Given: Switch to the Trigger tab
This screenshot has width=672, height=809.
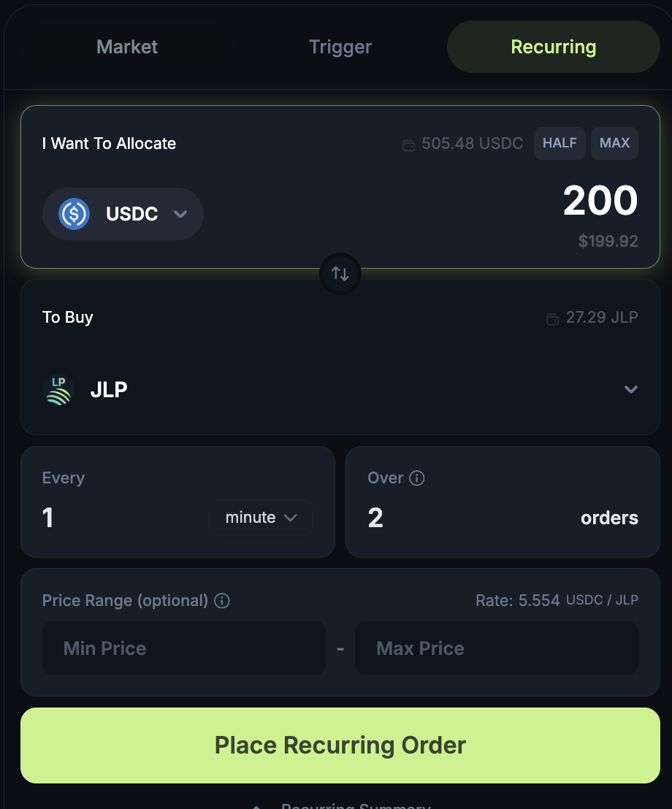Looking at the screenshot, I should click(340, 47).
